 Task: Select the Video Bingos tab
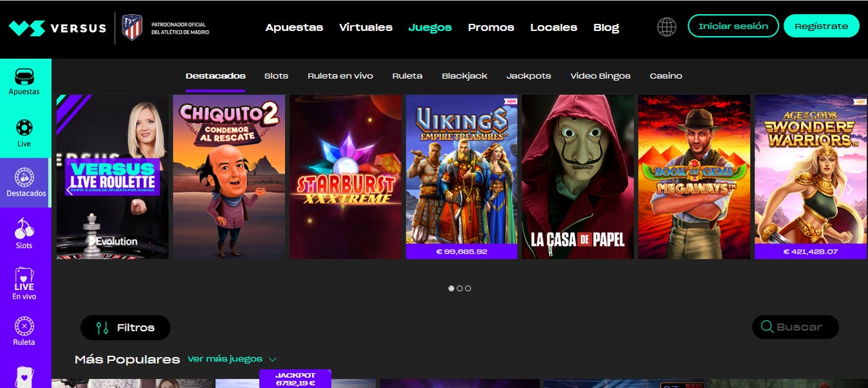tap(600, 76)
